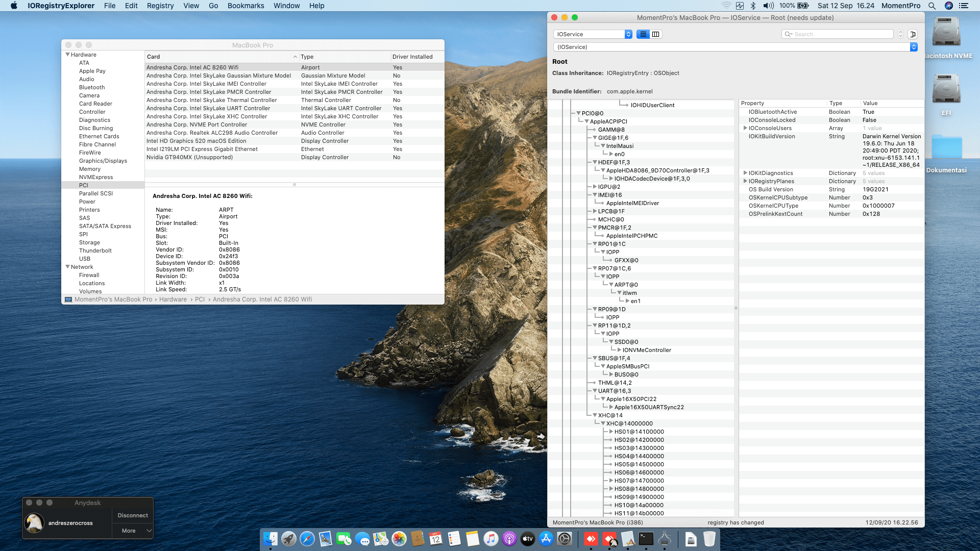The image size is (980, 551).
Task: Open the IOService plane dropdown
Action: click(593, 34)
